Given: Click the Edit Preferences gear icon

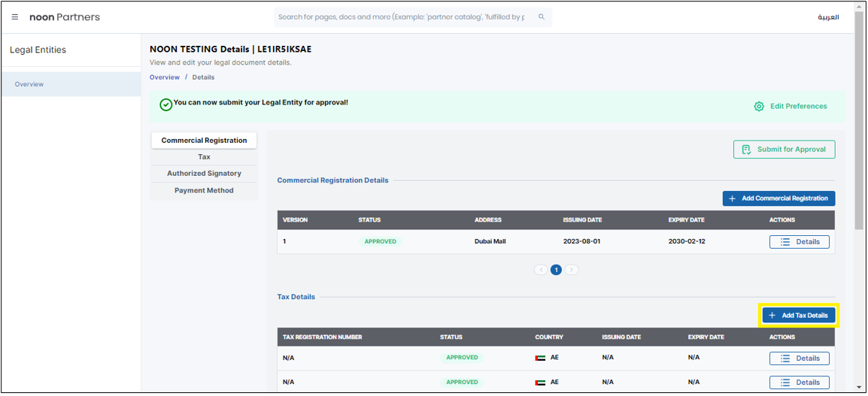Looking at the screenshot, I should click(759, 107).
